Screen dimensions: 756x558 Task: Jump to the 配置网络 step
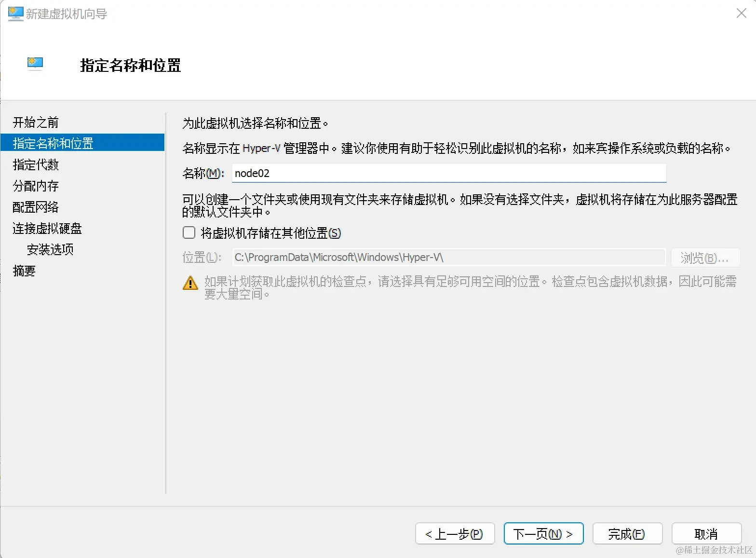tap(36, 207)
